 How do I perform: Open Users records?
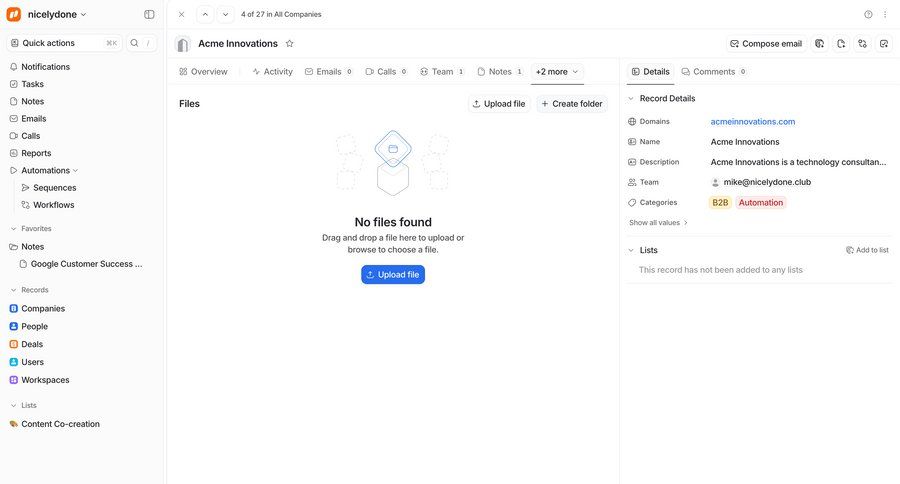[32, 362]
